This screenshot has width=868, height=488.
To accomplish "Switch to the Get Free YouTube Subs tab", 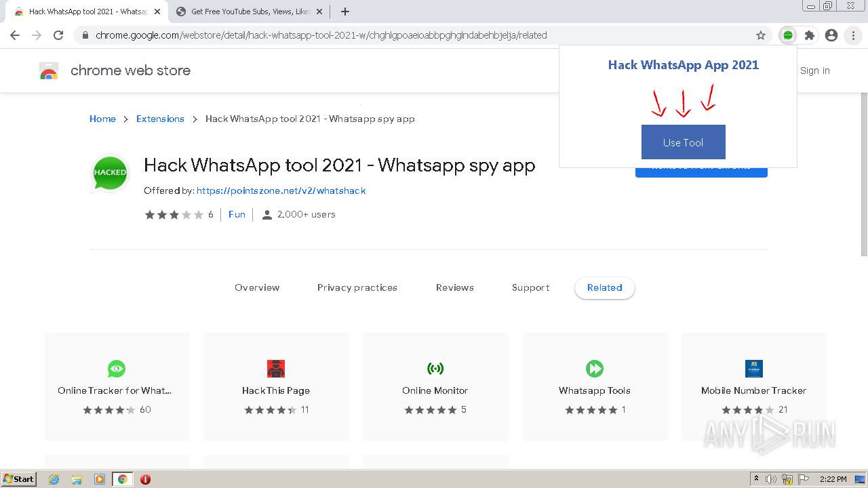I will 249,12.
